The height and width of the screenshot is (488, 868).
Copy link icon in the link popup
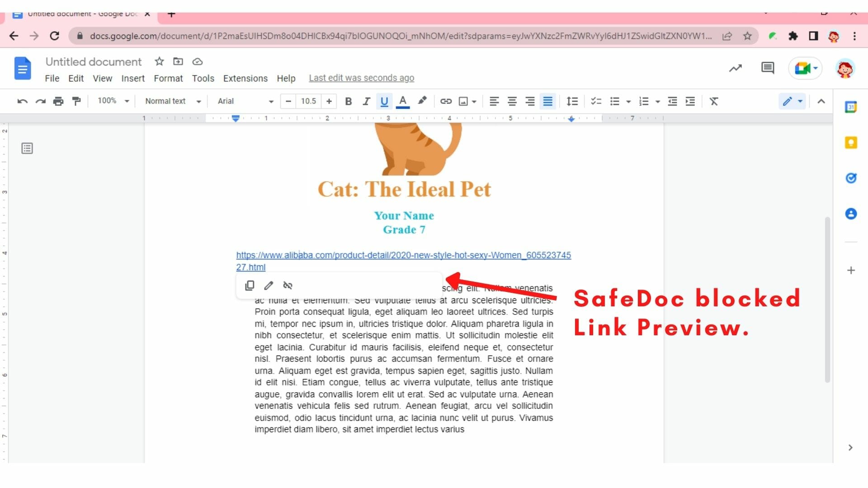pyautogui.click(x=250, y=286)
